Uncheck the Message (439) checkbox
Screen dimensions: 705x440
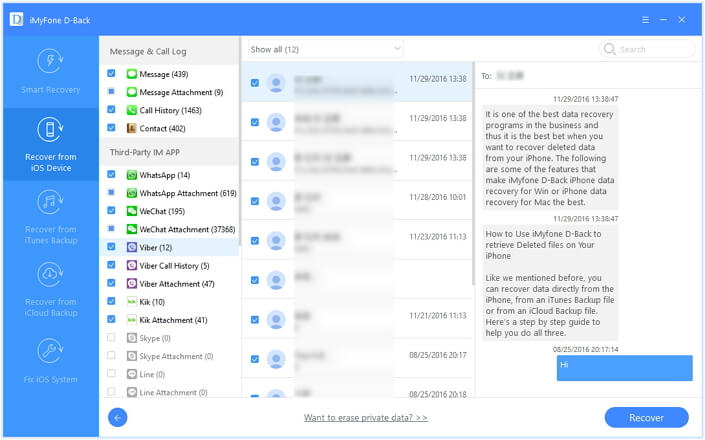pyautogui.click(x=111, y=74)
